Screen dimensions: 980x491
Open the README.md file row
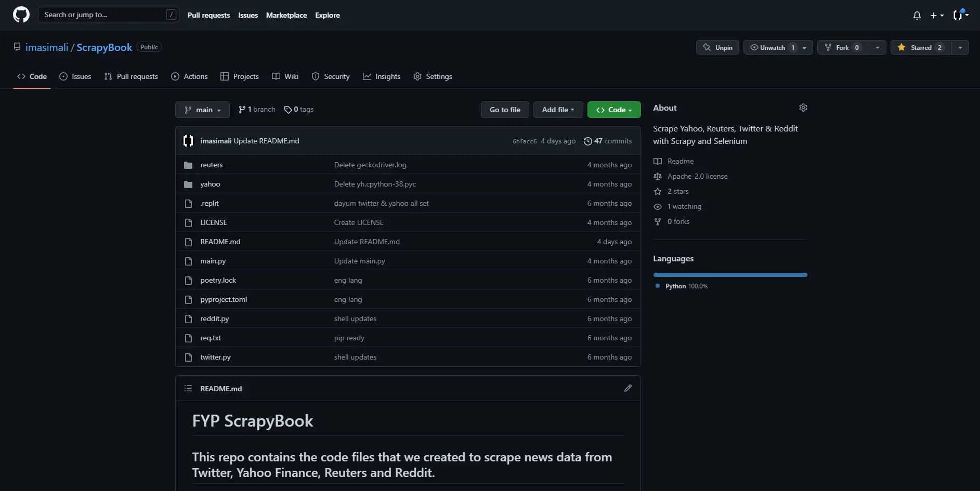coord(408,242)
